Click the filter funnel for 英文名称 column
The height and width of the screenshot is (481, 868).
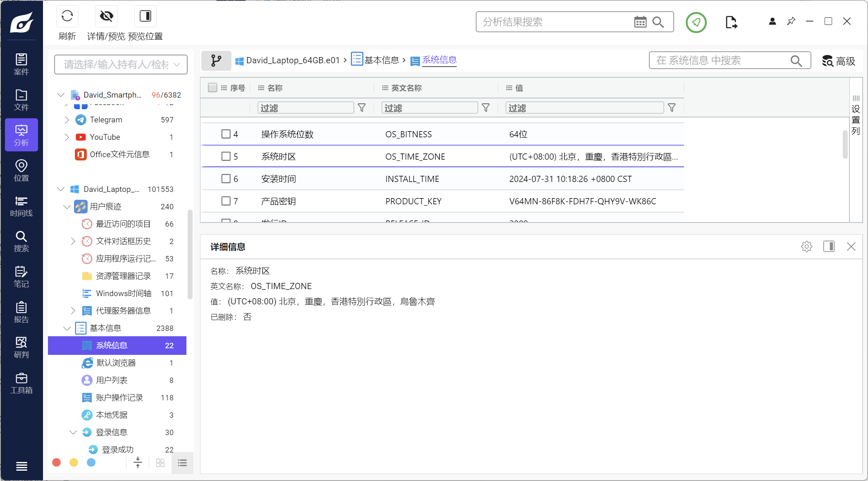[x=486, y=108]
